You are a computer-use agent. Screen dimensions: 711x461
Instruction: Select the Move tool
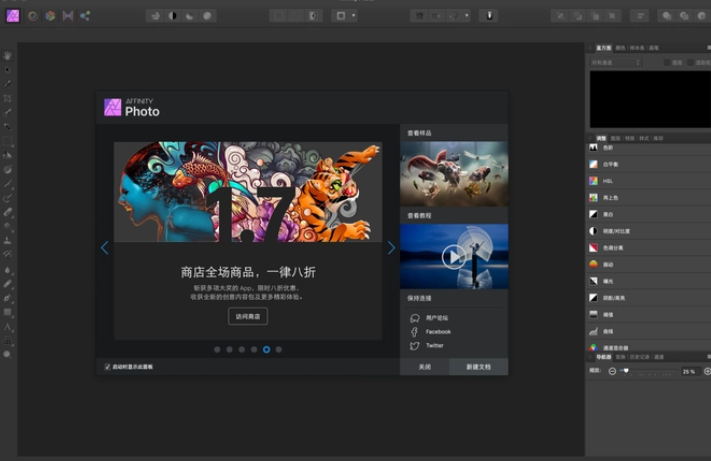8,69
